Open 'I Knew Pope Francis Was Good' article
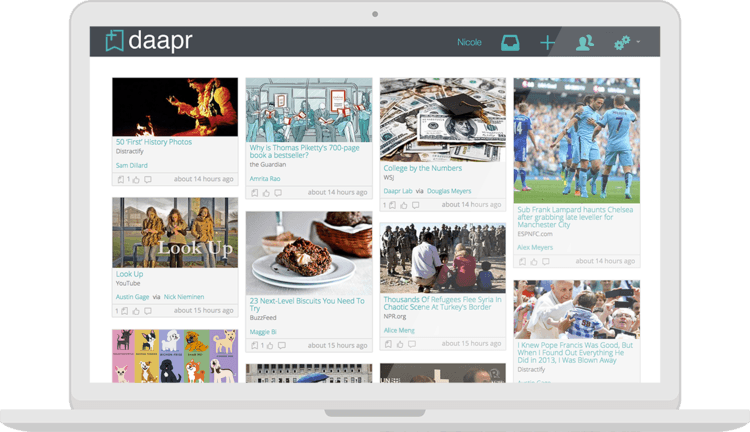This screenshot has width=750, height=432. click(575, 353)
